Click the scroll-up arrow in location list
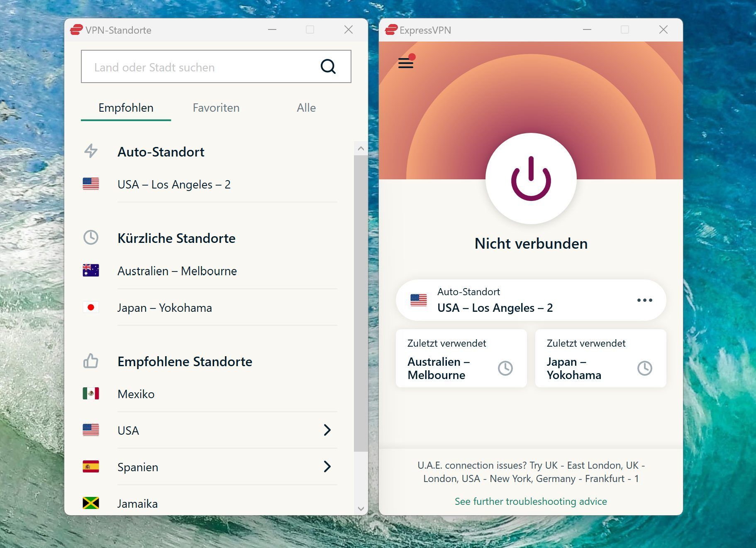This screenshot has height=548, width=756. 361,148
